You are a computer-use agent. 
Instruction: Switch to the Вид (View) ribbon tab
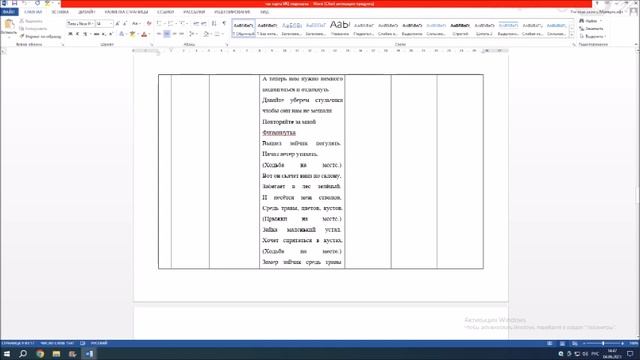(x=264, y=12)
